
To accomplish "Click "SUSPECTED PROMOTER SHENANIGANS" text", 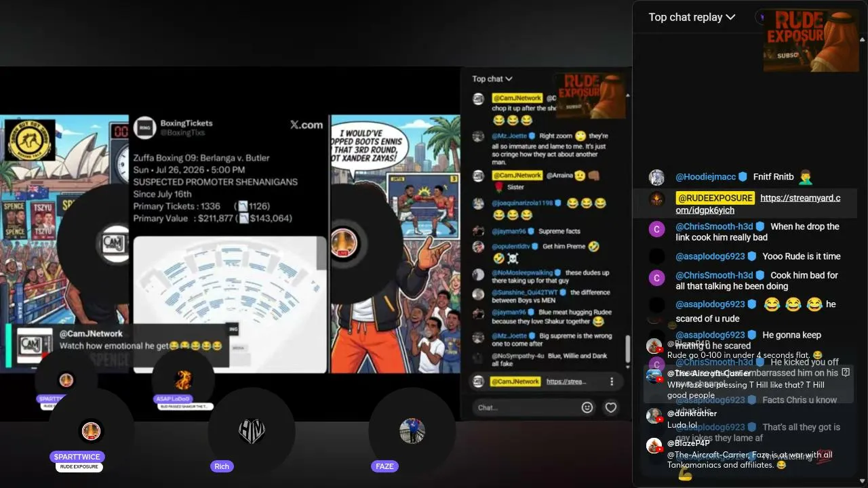I will [216, 182].
